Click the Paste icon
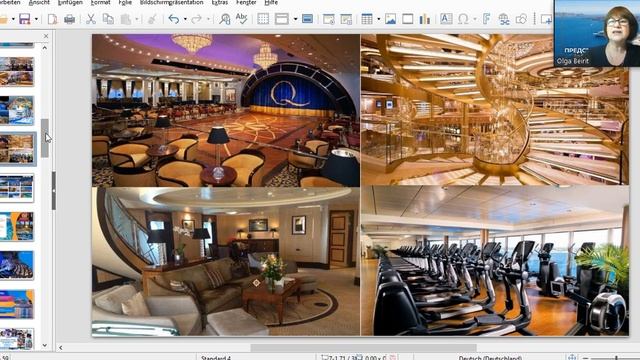 (x=126, y=19)
